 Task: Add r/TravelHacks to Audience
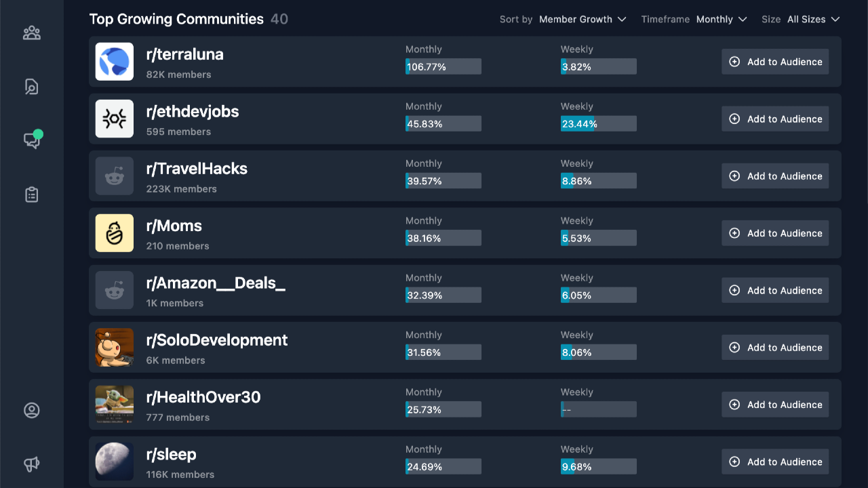(775, 176)
